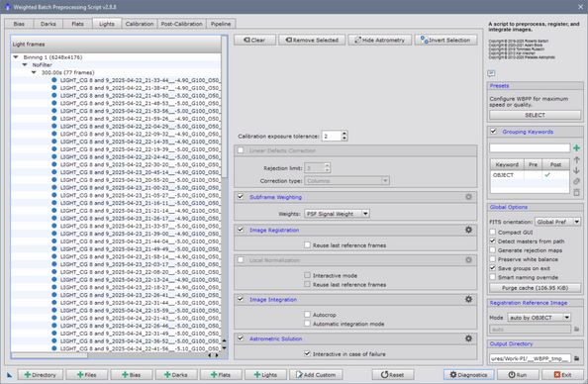The image size is (588, 384).
Task: Collapse Binning 1 (6248x4176) tree node
Action: pyautogui.click(x=16, y=57)
